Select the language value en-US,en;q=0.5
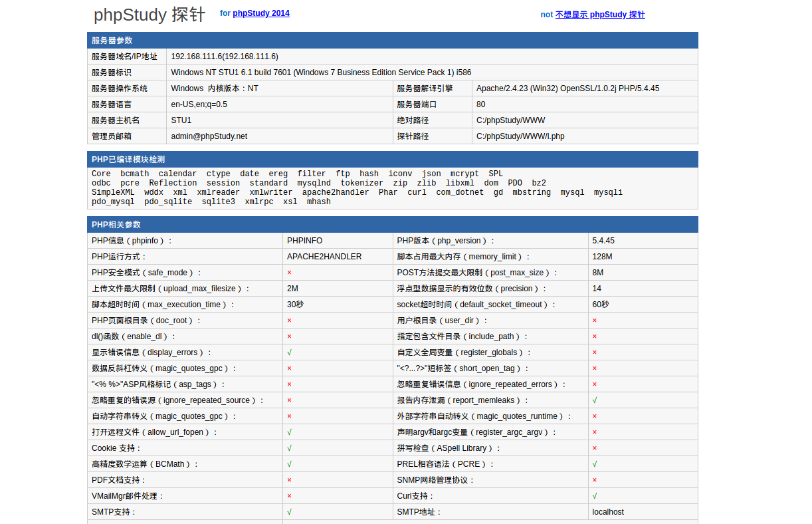The image size is (812, 524). pos(199,104)
